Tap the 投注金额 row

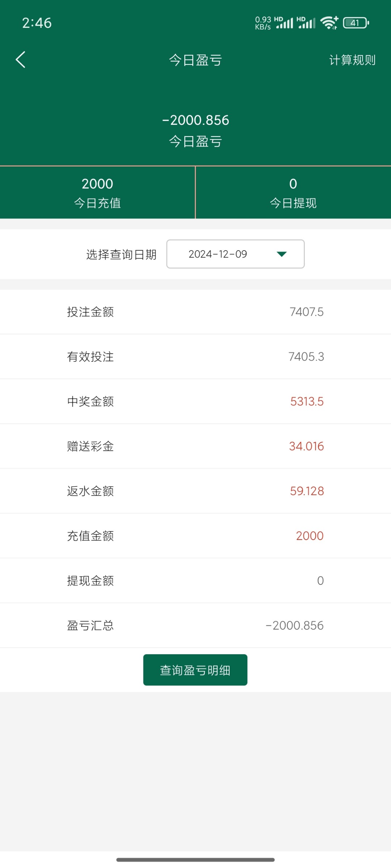(195, 312)
